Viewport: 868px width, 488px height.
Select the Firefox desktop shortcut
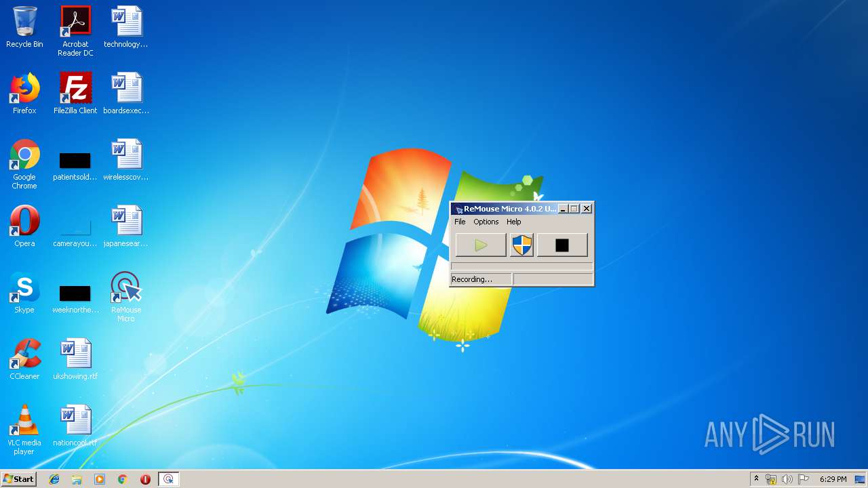24,94
